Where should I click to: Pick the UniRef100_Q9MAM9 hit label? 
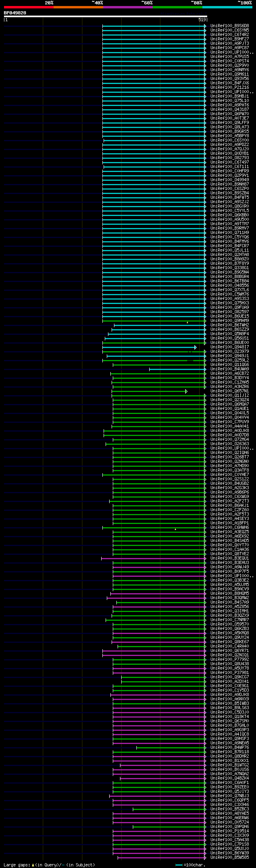click(230, 320)
